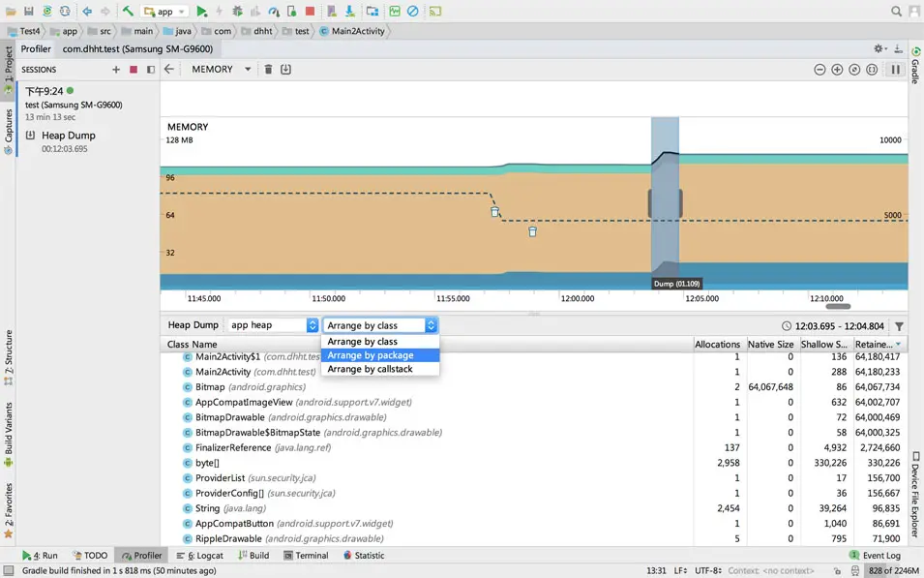This screenshot has height=578, width=924.
Task: Open the Run tool window tab
Action: [x=40, y=555]
